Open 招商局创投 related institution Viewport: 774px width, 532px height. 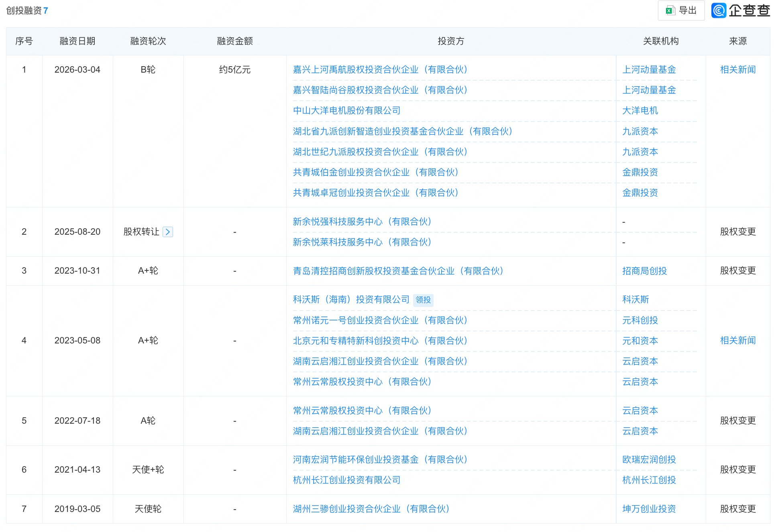pyautogui.click(x=645, y=271)
